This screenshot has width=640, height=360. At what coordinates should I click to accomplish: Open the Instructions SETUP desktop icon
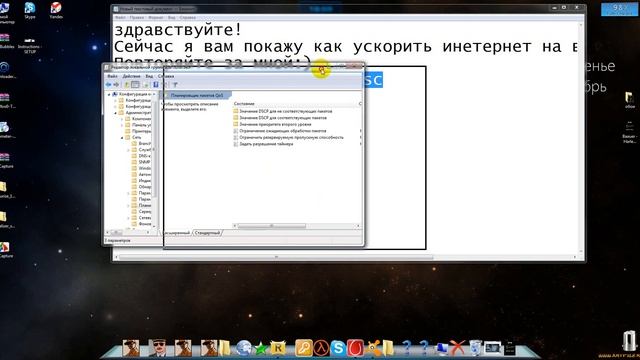(29, 45)
